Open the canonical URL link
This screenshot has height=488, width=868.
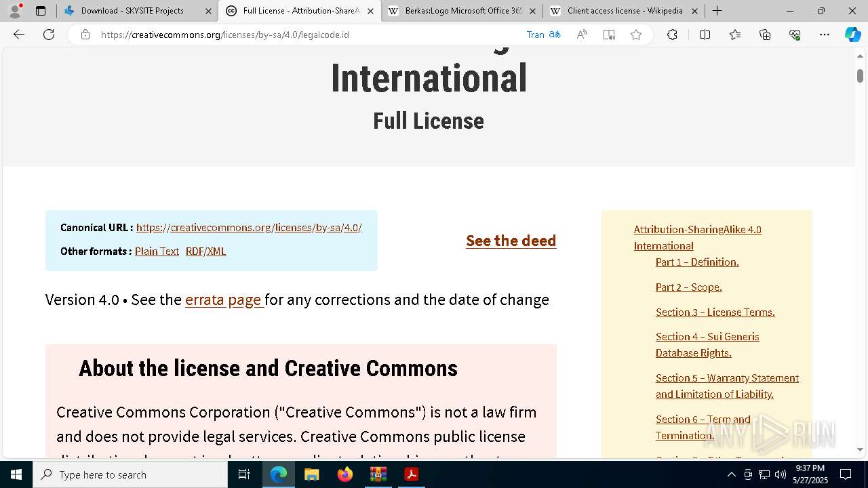point(249,228)
